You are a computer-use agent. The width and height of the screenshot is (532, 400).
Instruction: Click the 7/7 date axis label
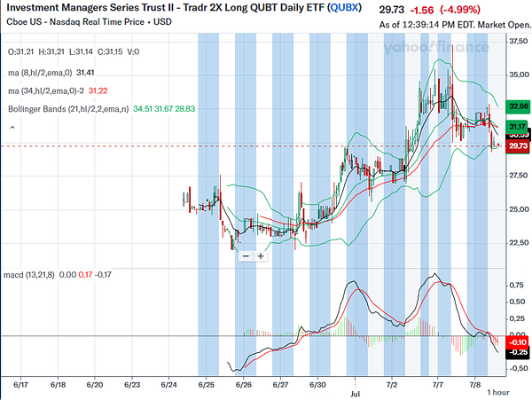tap(438, 385)
